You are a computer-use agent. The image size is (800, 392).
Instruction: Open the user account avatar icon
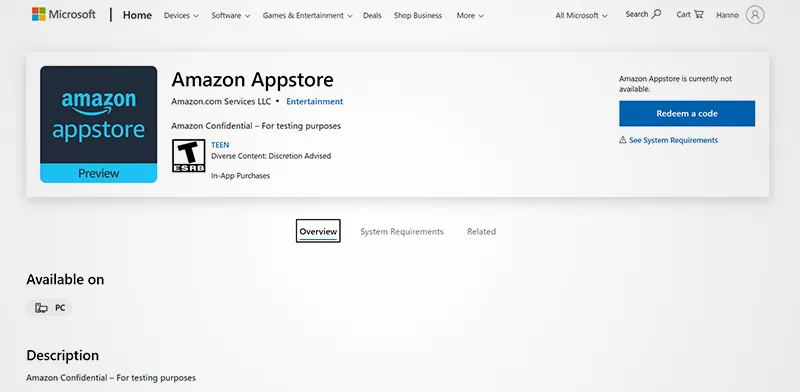[755, 15]
